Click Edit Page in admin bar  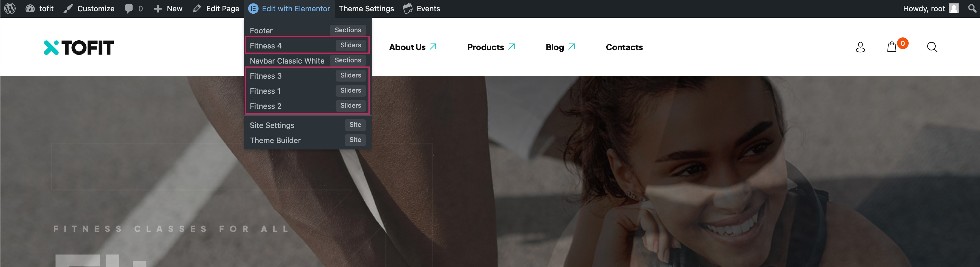[216, 8]
